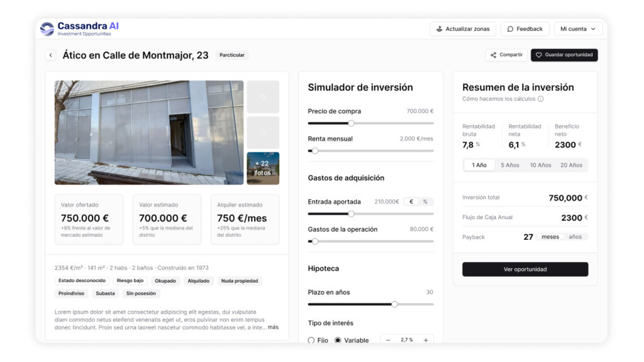
Task: Click the Cassandra AI logo
Action: pyautogui.click(x=79, y=29)
